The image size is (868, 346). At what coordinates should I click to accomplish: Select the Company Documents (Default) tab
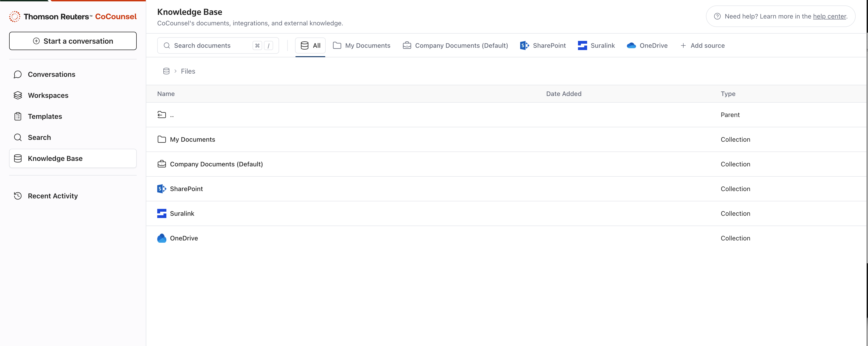[x=455, y=45]
